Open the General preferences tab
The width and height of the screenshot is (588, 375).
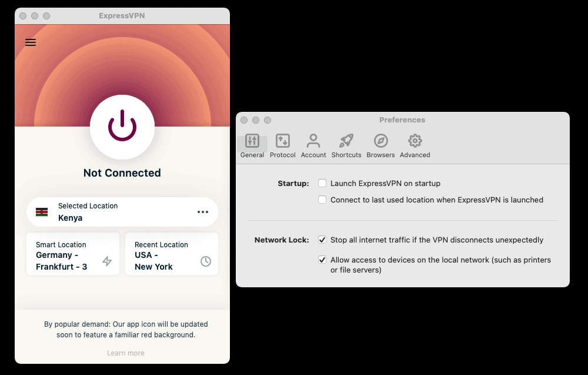click(252, 146)
